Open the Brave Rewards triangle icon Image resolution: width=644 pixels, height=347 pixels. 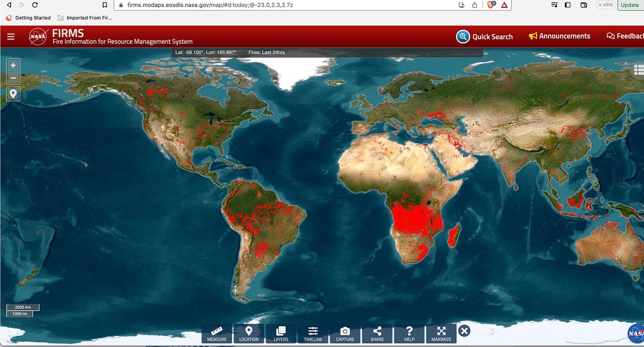coord(504,5)
